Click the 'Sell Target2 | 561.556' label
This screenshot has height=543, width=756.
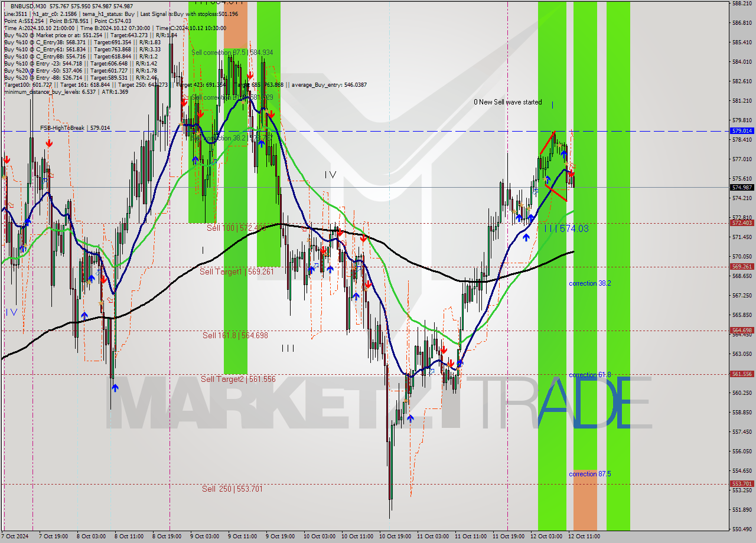tap(238, 379)
